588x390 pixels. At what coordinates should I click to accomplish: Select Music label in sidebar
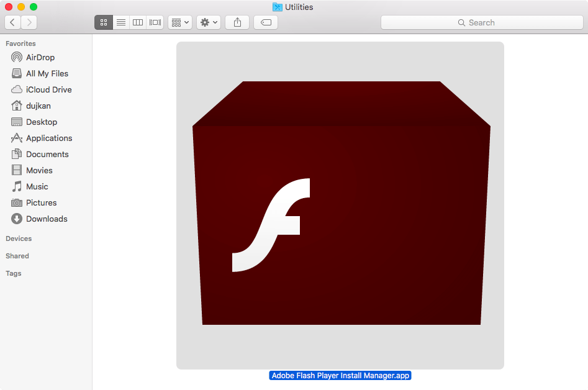click(x=37, y=186)
